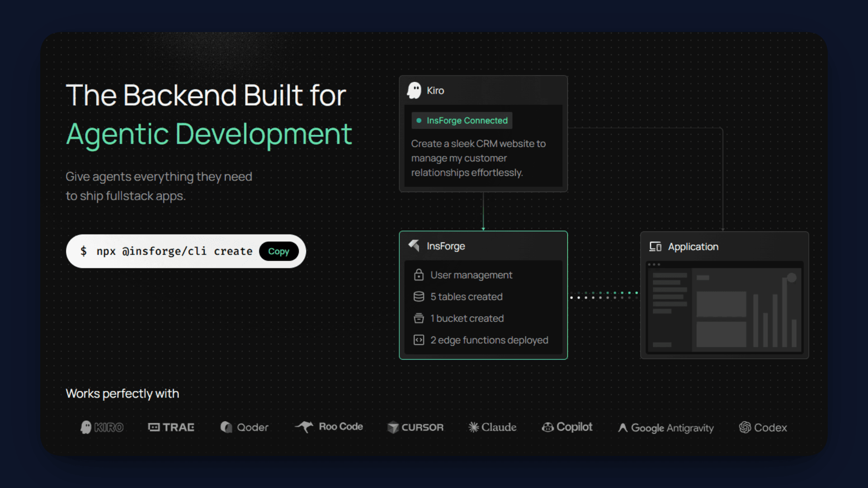Click the InsForge hammer logo icon
The width and height of the screenshot is (868, 488).
[414, 245]
